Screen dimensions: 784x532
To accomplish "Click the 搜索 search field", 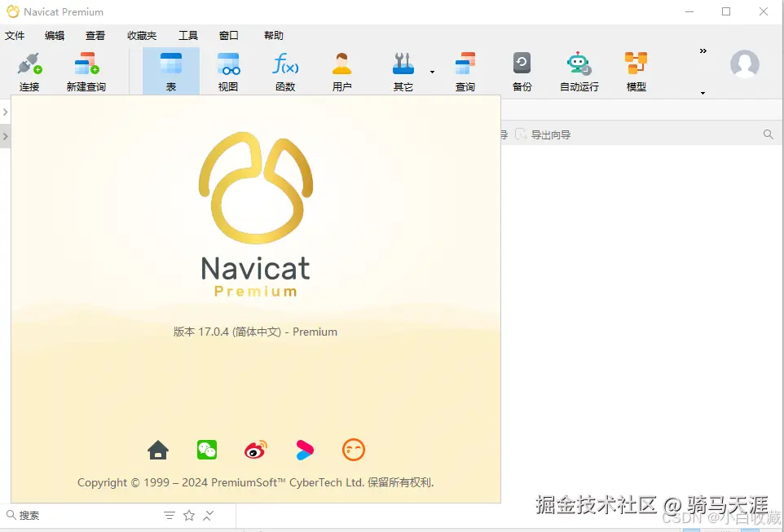I will [82, 516].
